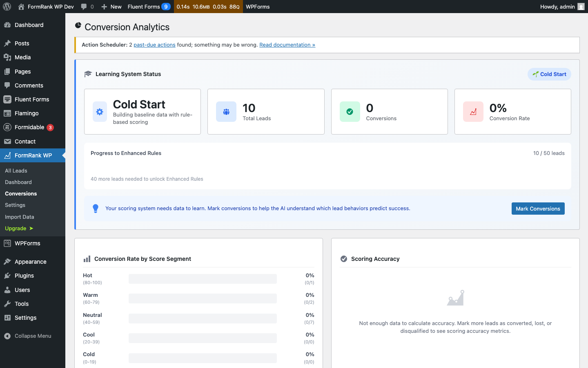This screenshot has height=368, width=588.
Task: Click the red chart icon on Conversion Rate card
Action: (473, 111)
